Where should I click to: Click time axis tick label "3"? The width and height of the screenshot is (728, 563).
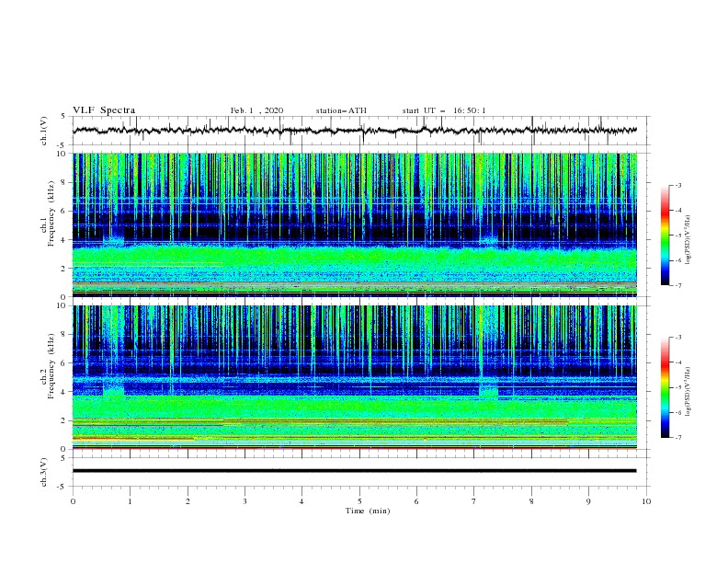click(x=245, y=501)
